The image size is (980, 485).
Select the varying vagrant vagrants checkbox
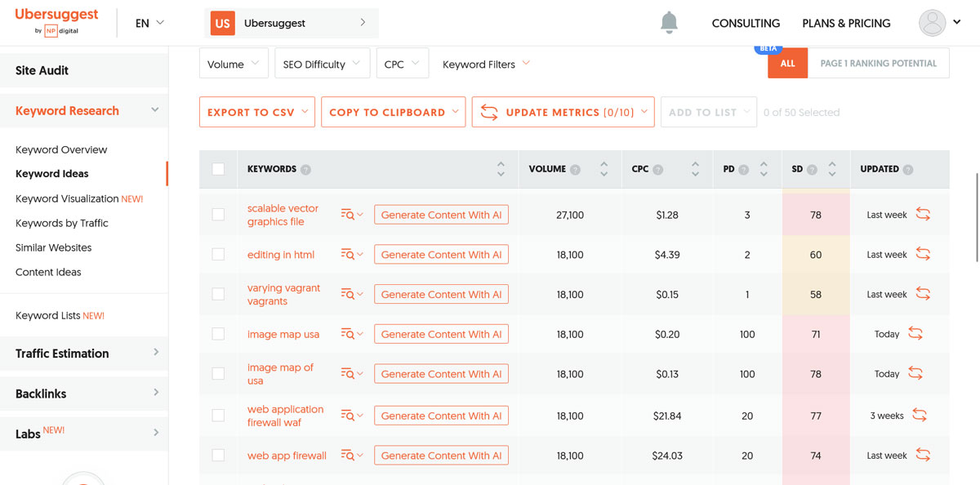218,295
